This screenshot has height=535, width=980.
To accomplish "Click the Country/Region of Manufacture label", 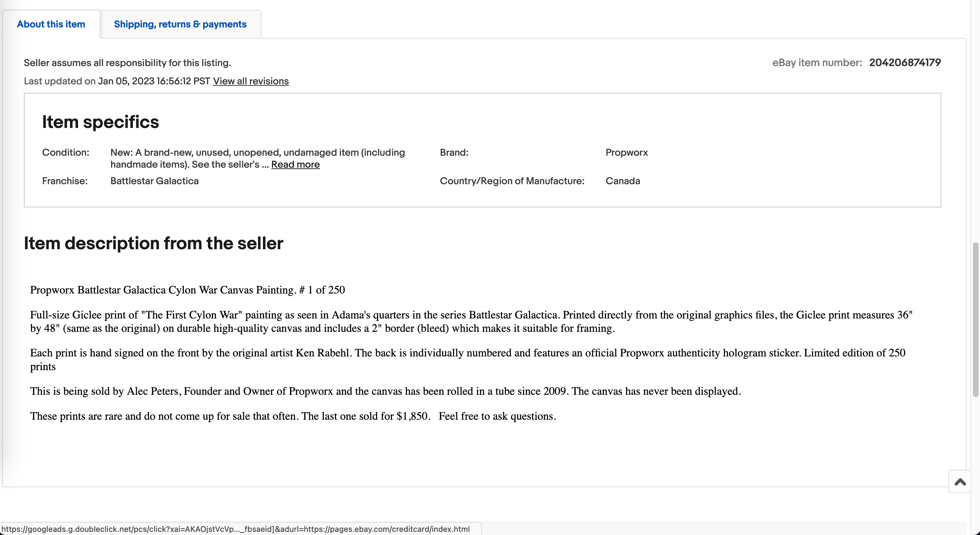I will (512, 181).
